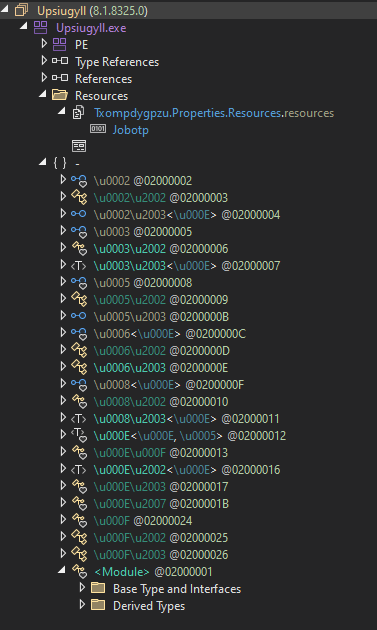Image resolution: width=377 pixels, height=630 pixels.
Task: Expand the PE node
Action: click(x=44, y=44)
